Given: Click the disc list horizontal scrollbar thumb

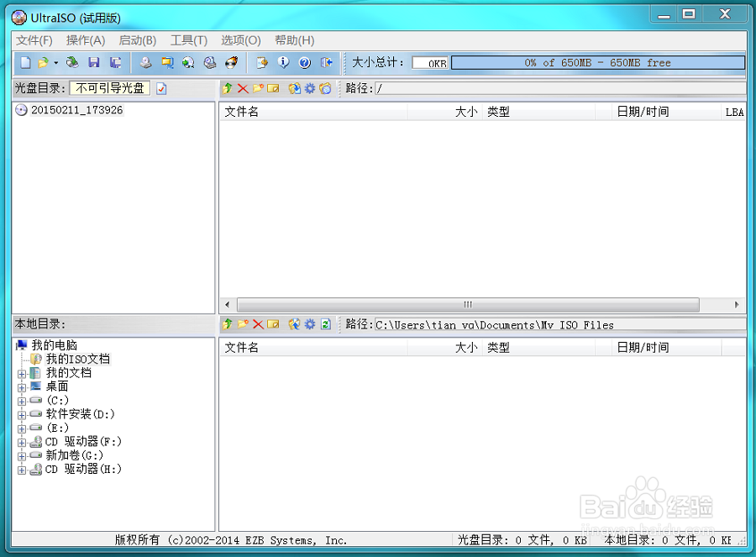Looking at the screenshot, I should pos(468,305).
